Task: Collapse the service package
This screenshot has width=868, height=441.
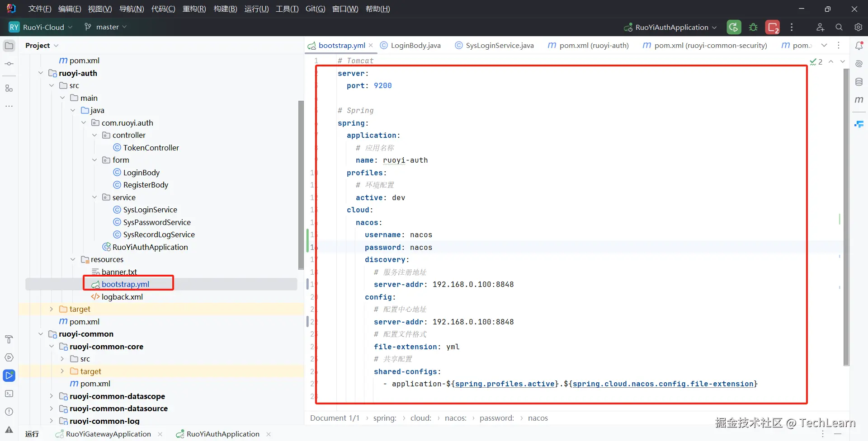Action: click(x=94, y=197)
